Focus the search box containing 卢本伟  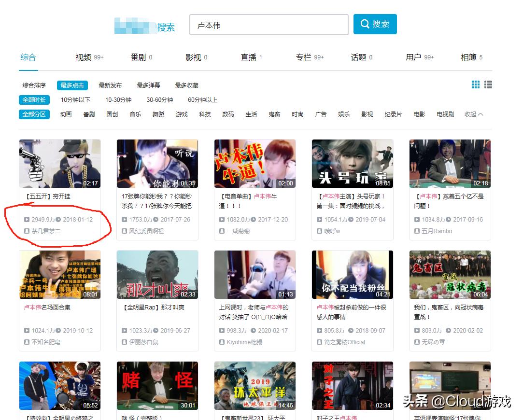point(269,25)
